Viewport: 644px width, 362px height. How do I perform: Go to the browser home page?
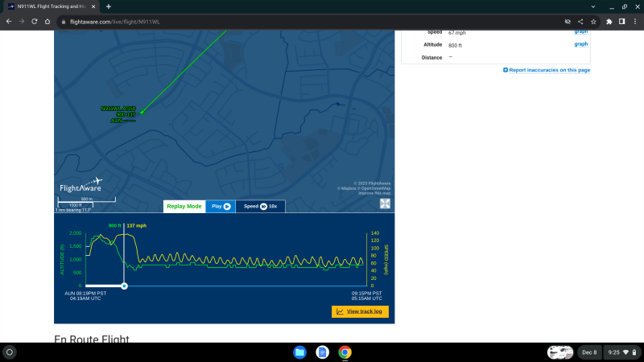[x=48, y=21]
